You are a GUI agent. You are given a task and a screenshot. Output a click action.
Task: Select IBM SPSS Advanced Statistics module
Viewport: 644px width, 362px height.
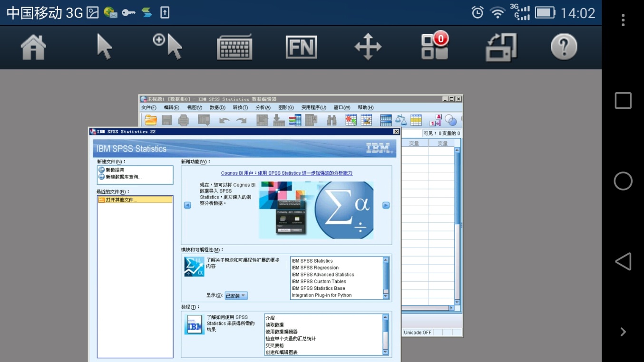pyautogui.click(x=322, y=275)
